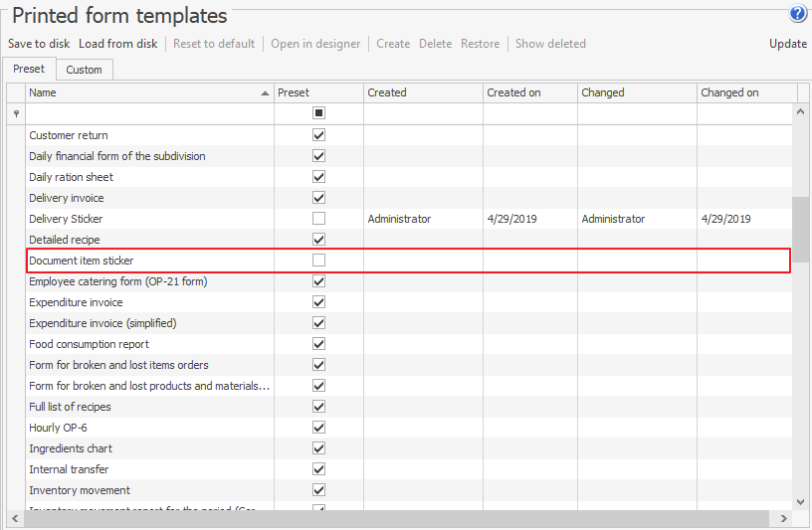Switch to the Custom tab
The width and height of the screenshot is (812, 530).
(84, 70)
